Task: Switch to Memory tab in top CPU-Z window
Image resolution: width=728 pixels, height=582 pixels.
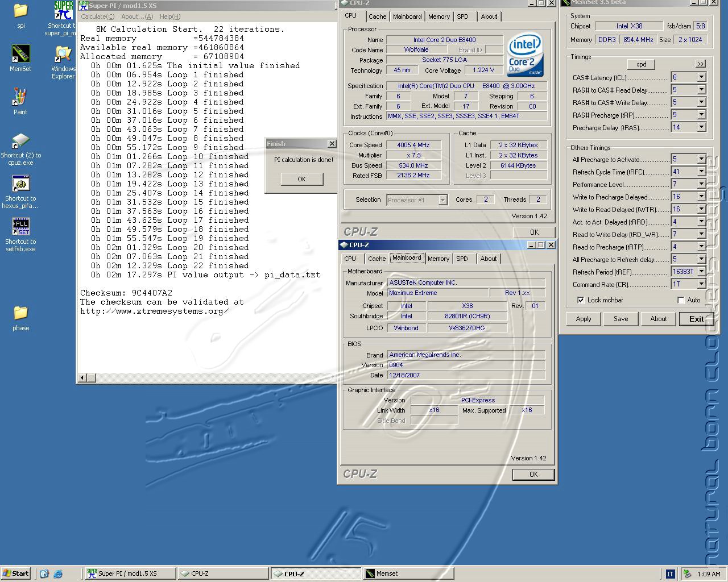Action: tap(439, 16)
